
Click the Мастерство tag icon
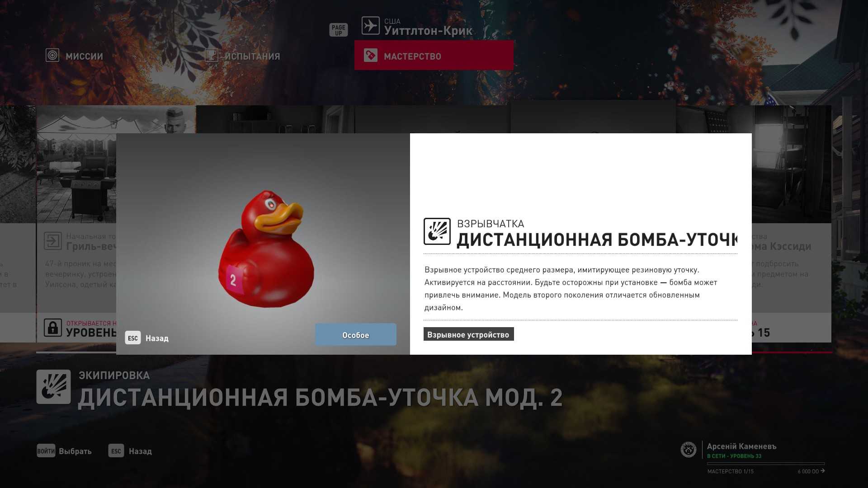tap(370, 56)
